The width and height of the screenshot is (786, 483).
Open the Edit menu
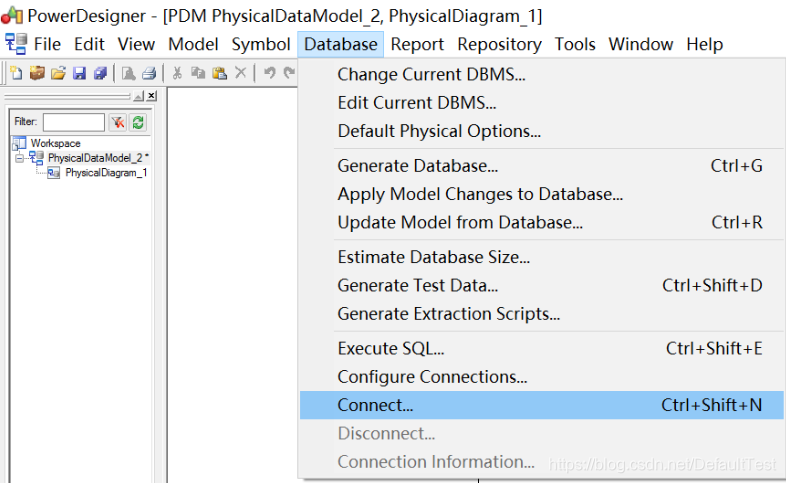[89, 44]
